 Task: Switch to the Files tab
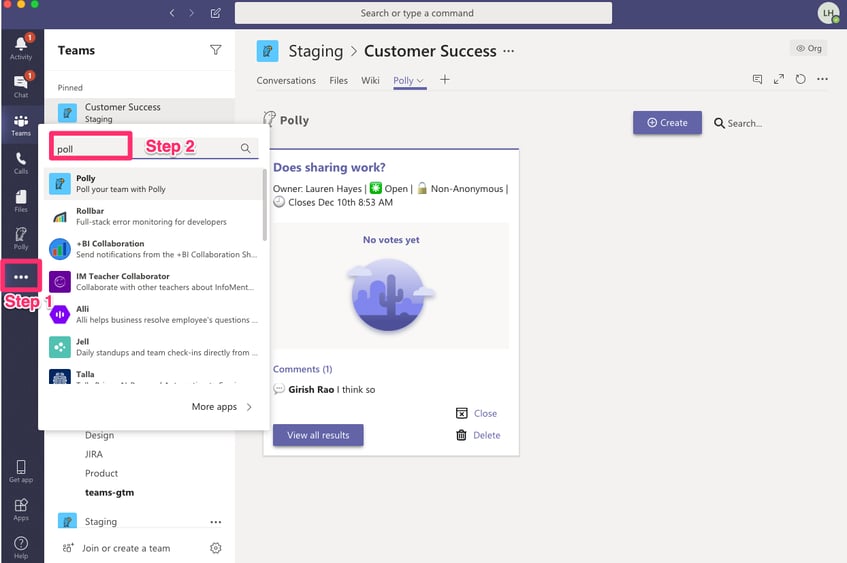click(x=338, y=81)
